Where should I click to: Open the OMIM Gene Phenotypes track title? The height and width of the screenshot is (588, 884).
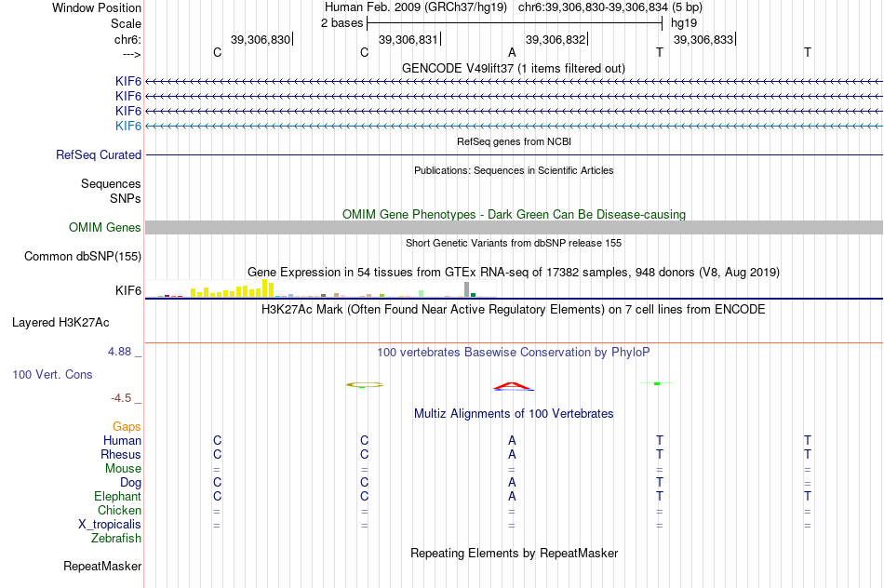click(514, 214)
